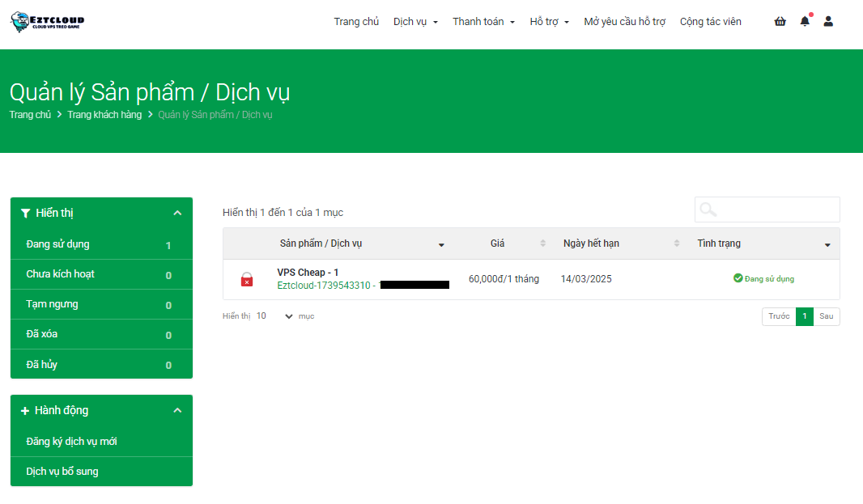Click the search magnifier icon
The width and height of the screenshot is (863, 504).
(x=708, y=210)
